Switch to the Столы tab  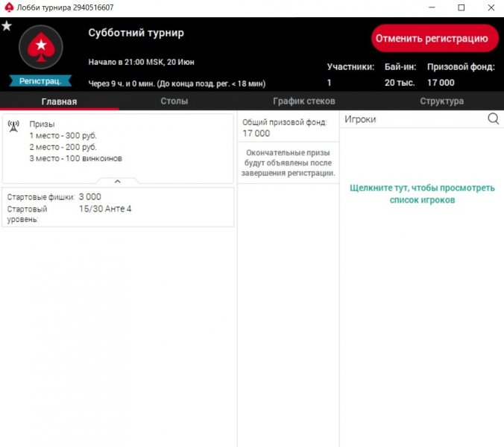(174, 101)
